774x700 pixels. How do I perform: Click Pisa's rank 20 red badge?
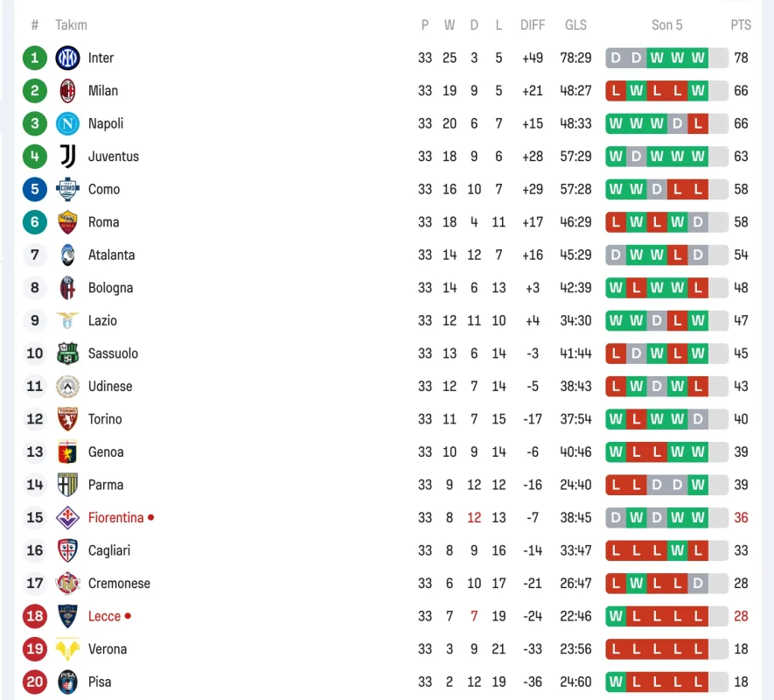(x=35, y=682)
